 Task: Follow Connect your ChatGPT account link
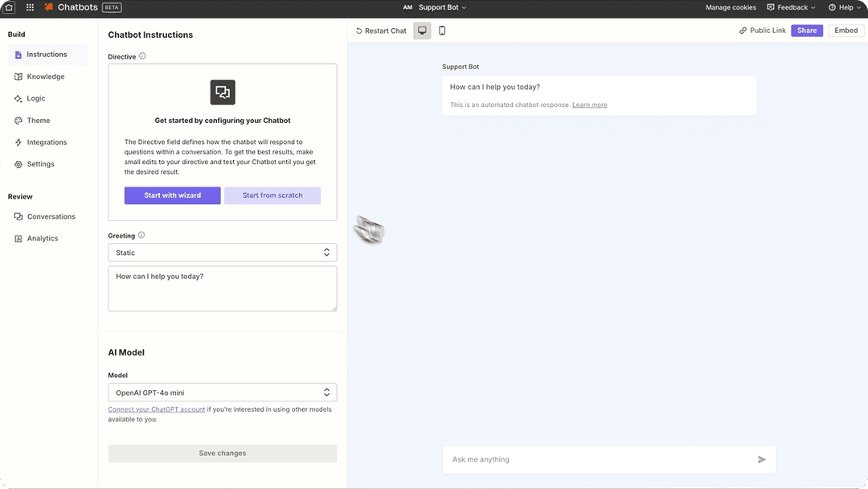pos(156,409)
